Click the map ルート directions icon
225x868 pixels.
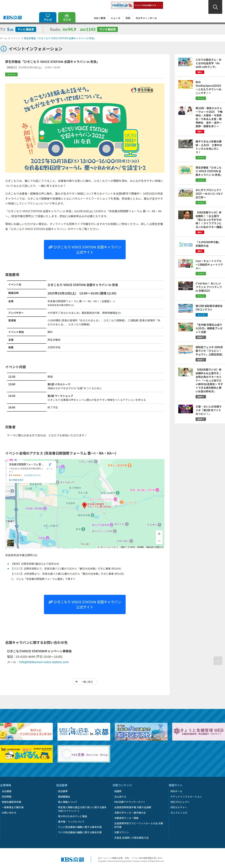coord(50,466)
